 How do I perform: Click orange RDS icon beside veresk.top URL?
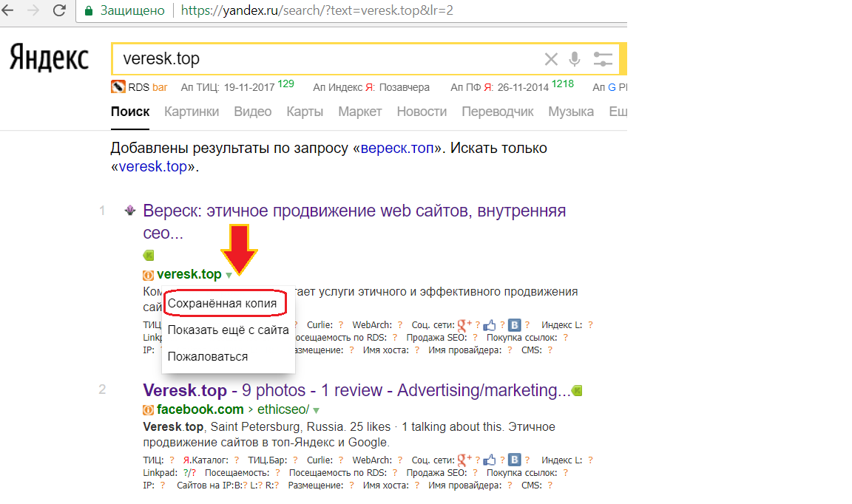pyautogui.click(x=148, y=276)
